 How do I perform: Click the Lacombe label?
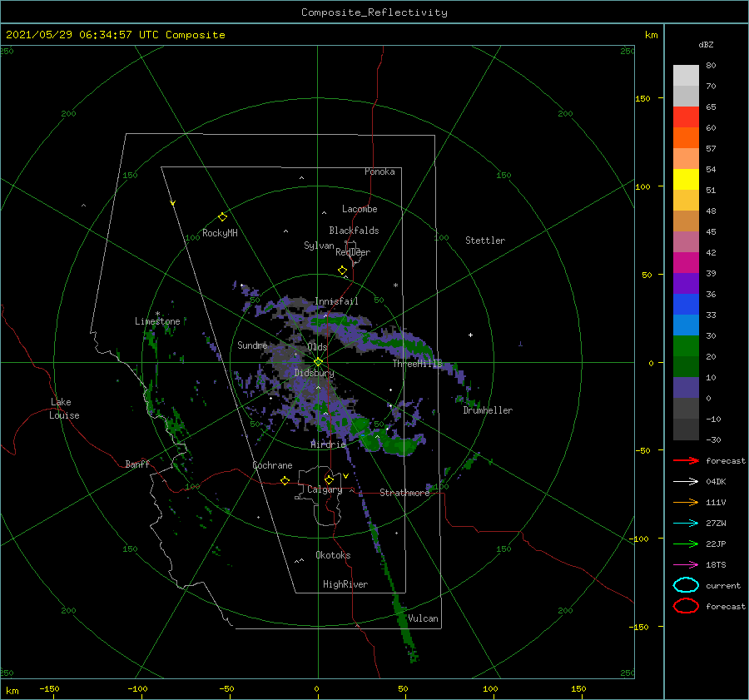pyautogui.click(x=360, y=209)
